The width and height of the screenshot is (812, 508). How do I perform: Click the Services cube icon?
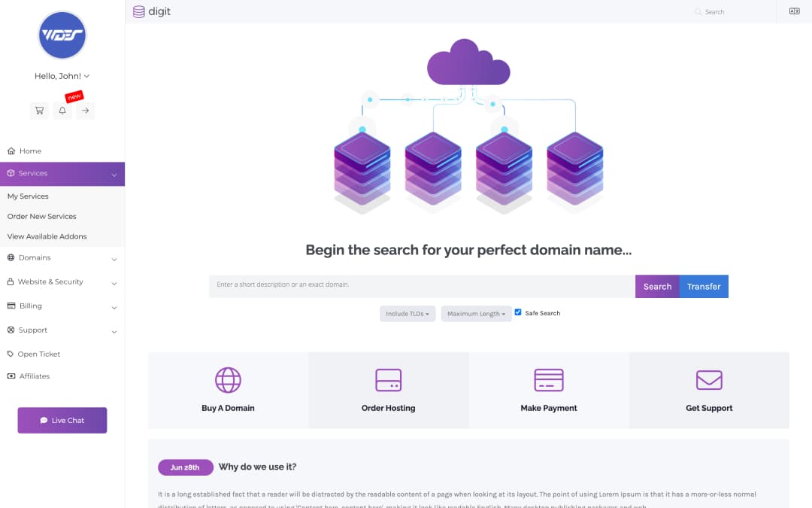pyautogui.click(x=11, y=173)
